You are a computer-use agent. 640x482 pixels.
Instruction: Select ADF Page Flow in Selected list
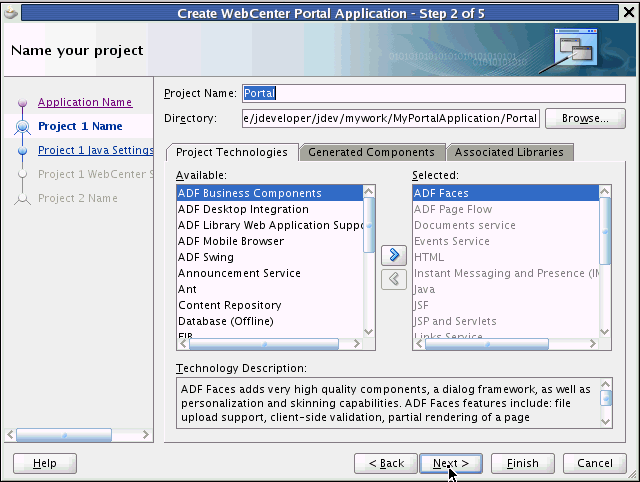[506, 209]
